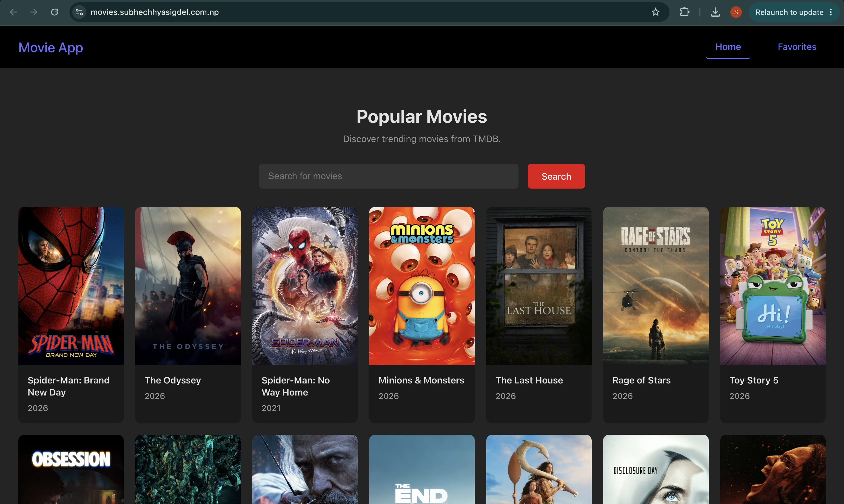
Task: Open the Toy Story 5 poster
Action: click(x=773, y=286)
